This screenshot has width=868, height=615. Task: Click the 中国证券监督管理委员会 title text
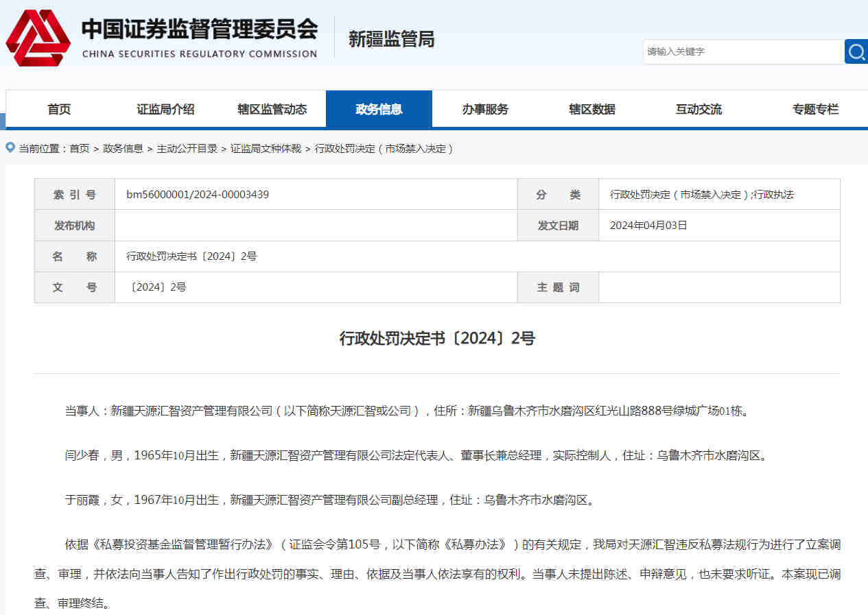pos(200,29)
